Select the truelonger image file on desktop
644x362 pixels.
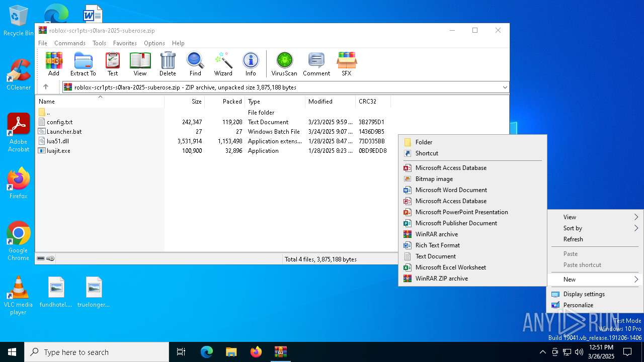[94, 292]
